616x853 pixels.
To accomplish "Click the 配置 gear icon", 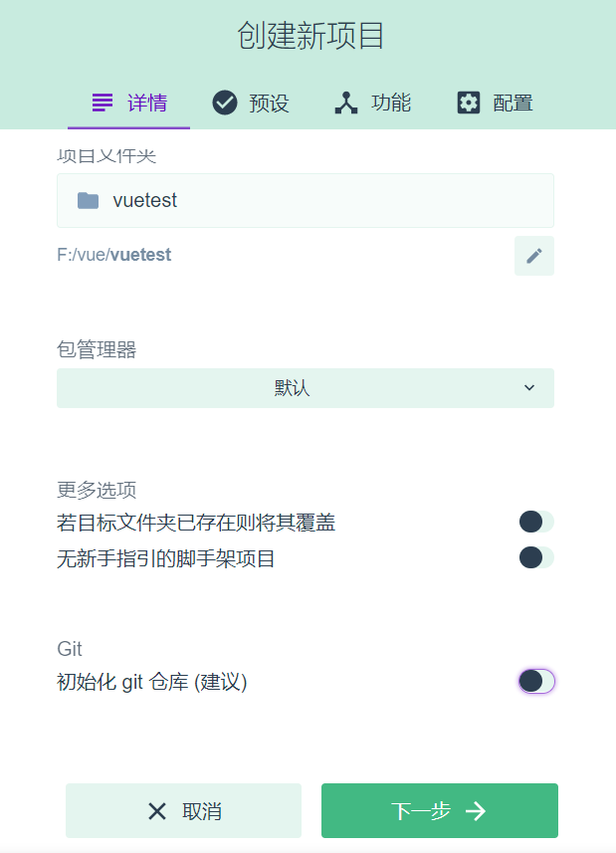I will (468, 103).
